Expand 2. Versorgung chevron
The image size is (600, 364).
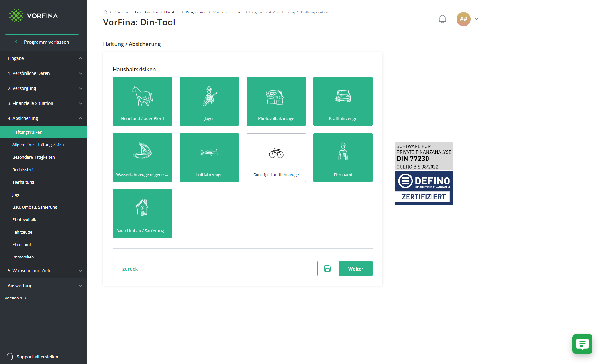(81, 88)
